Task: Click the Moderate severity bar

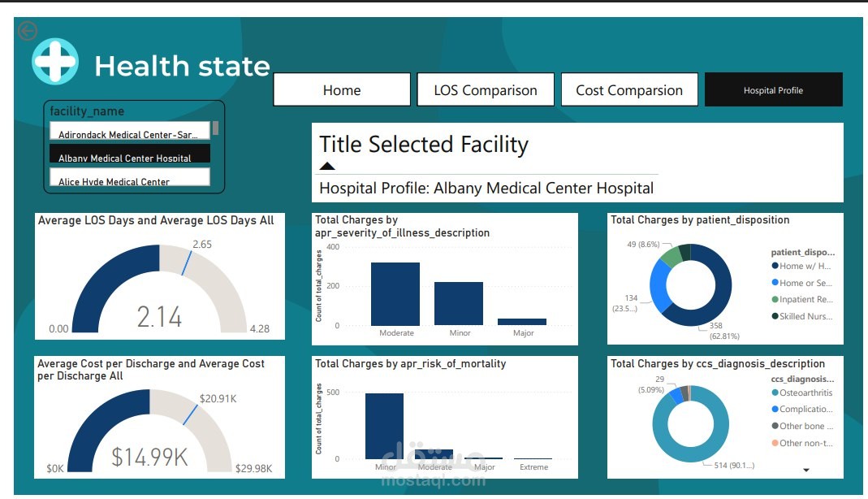Action: click(395, 294)
